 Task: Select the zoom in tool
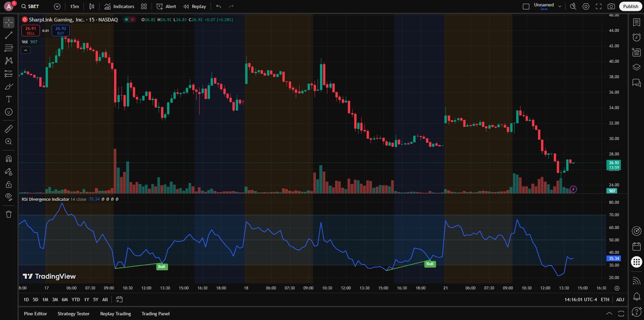coord(9,142)
